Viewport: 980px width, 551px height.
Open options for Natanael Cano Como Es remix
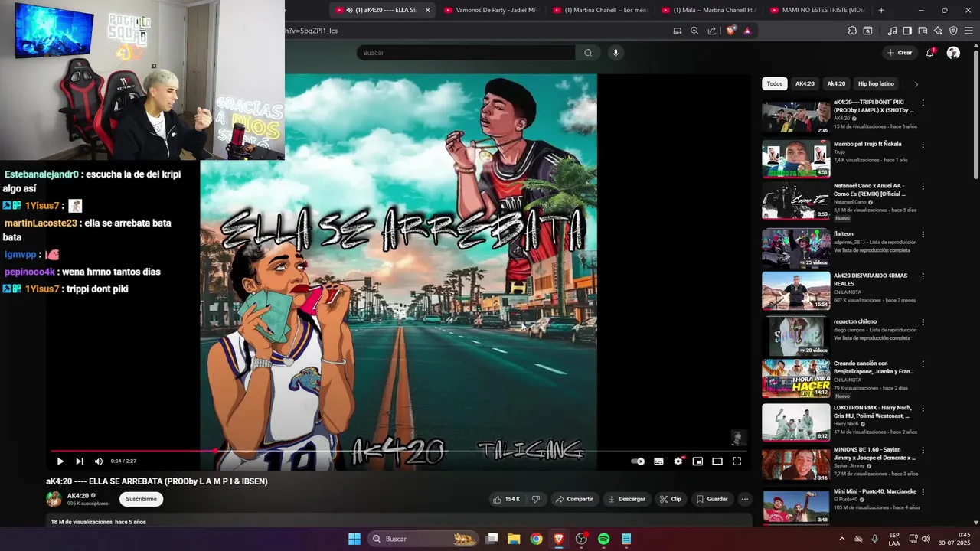[x=923, y=187]
